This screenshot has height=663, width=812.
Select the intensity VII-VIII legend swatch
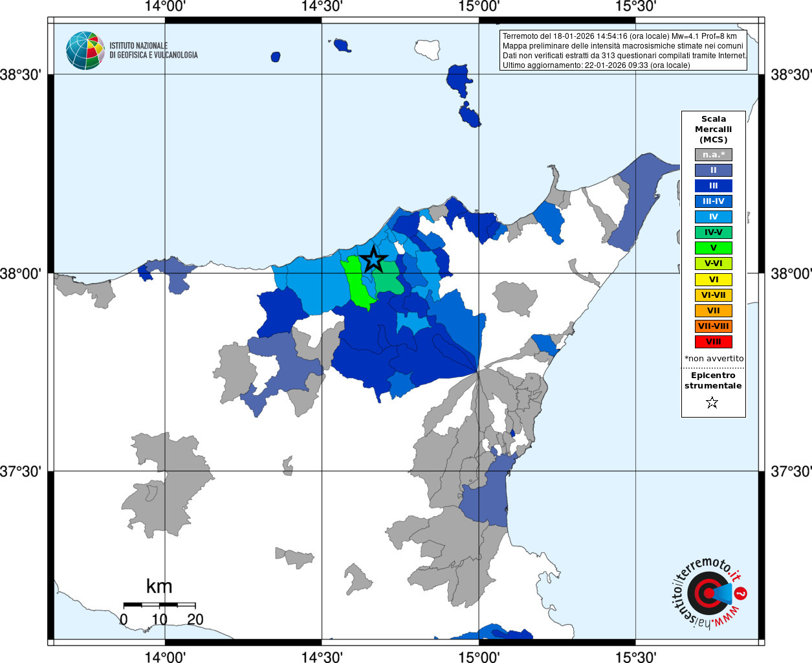tap(714, 326)
